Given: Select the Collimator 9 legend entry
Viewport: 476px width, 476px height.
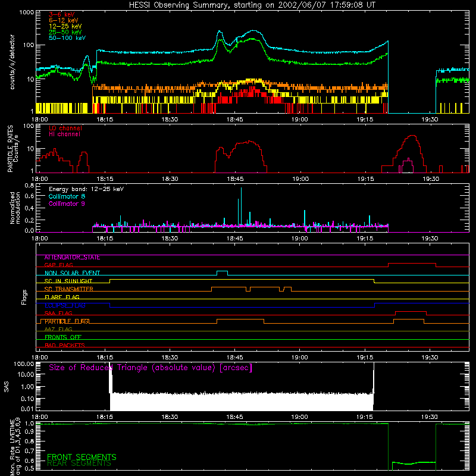Looking at the screenshot, I should (67, 203).
